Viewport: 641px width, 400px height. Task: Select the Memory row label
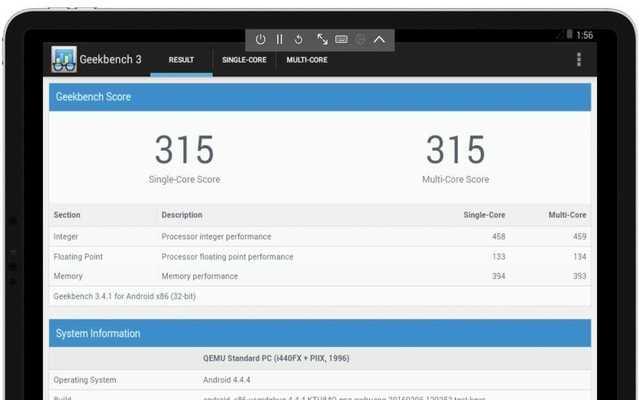[68, 276]
